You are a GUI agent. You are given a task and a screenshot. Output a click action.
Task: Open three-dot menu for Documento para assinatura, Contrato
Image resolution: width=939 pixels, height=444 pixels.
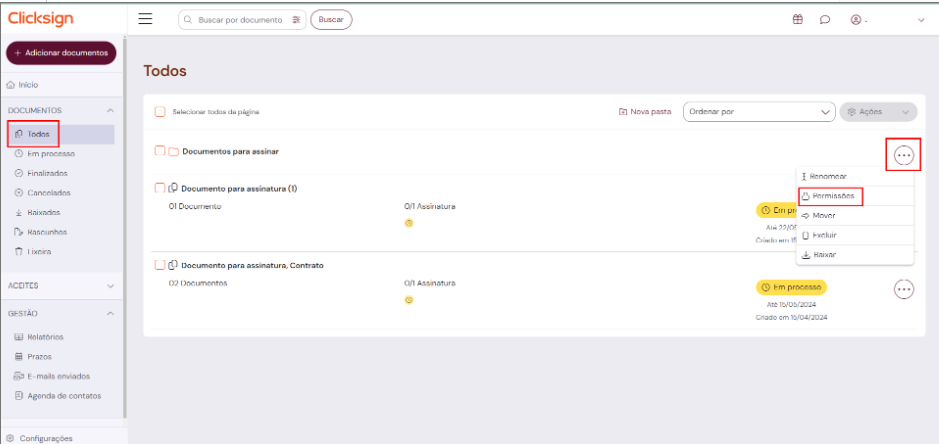click(x=903, y=288)
